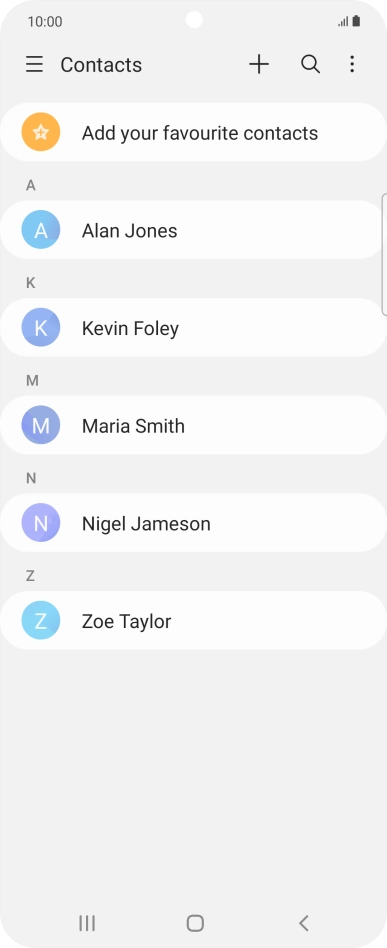Open Zoe Taylor contact
The height and width of the screenshot is (948, 387).
coord(194,621)
